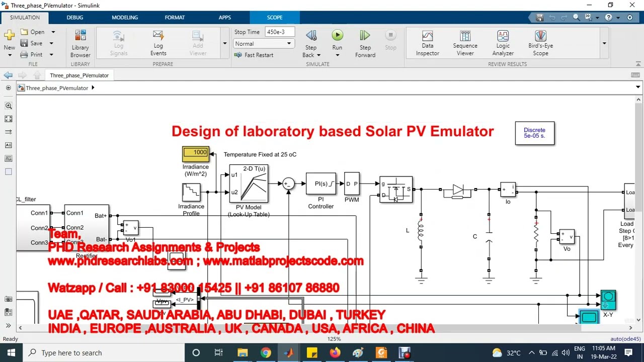Click the PV Model Look-Up Table block

(249, 184)
